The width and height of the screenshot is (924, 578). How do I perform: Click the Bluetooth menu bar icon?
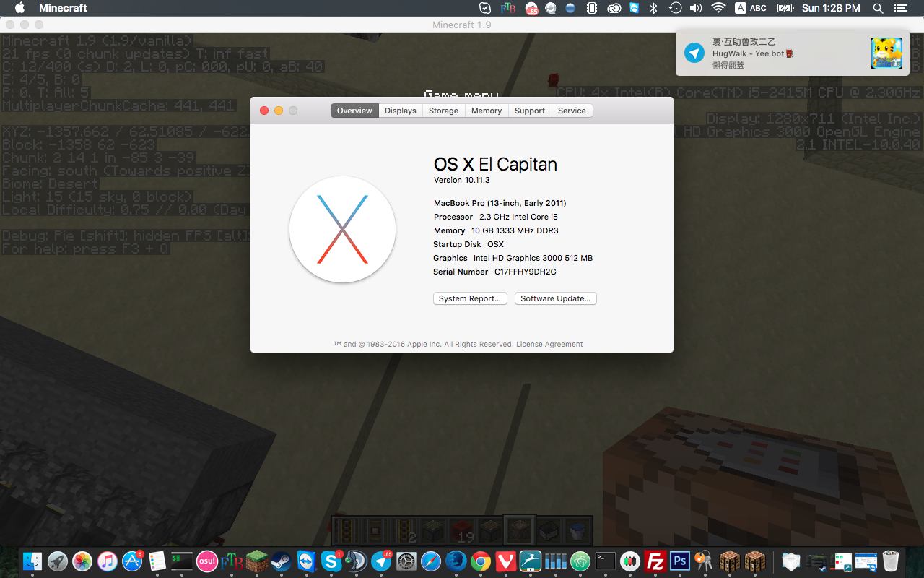[x=654, y=8]
